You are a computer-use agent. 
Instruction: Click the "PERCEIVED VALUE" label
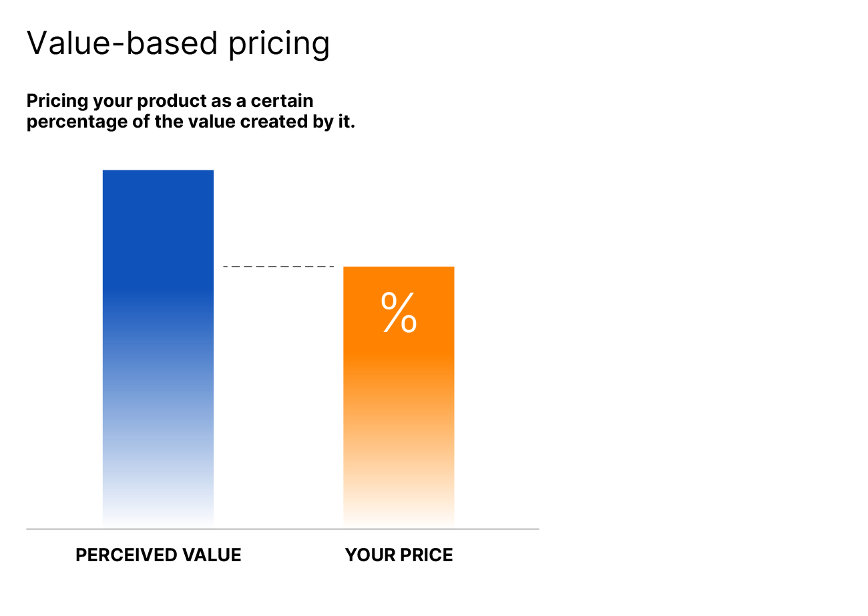click(x=158, y=555)
